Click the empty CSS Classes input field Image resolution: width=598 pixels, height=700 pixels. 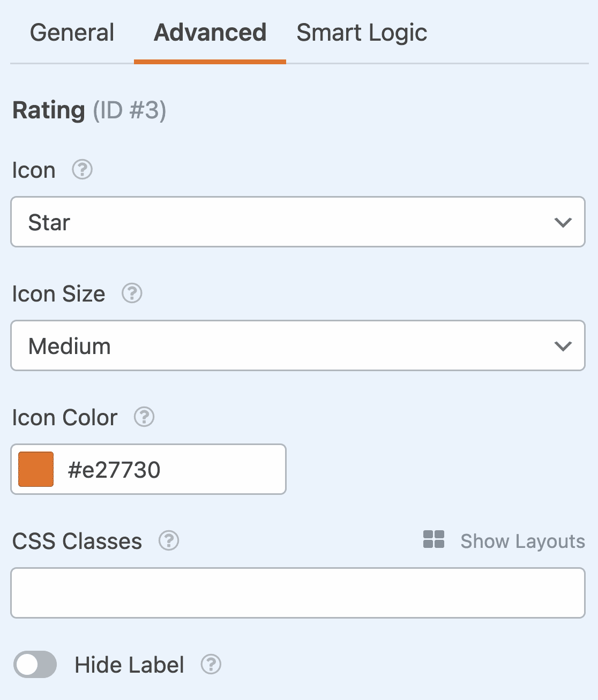point(298,593)
